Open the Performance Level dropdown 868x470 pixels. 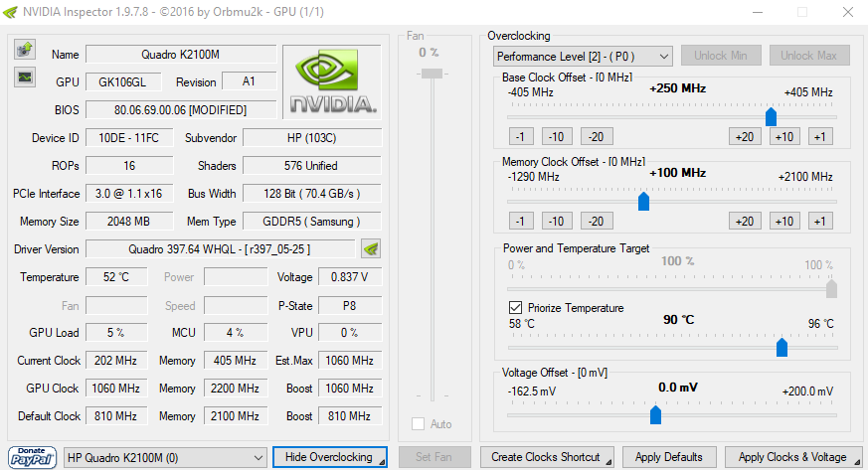(583, 57)
